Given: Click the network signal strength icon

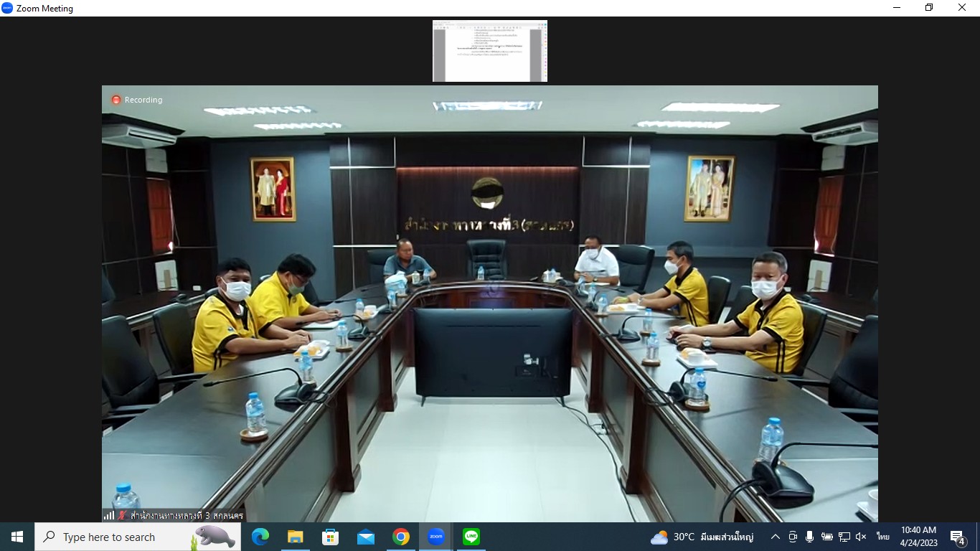Looking at the screenshot, I should pos(109,515).
